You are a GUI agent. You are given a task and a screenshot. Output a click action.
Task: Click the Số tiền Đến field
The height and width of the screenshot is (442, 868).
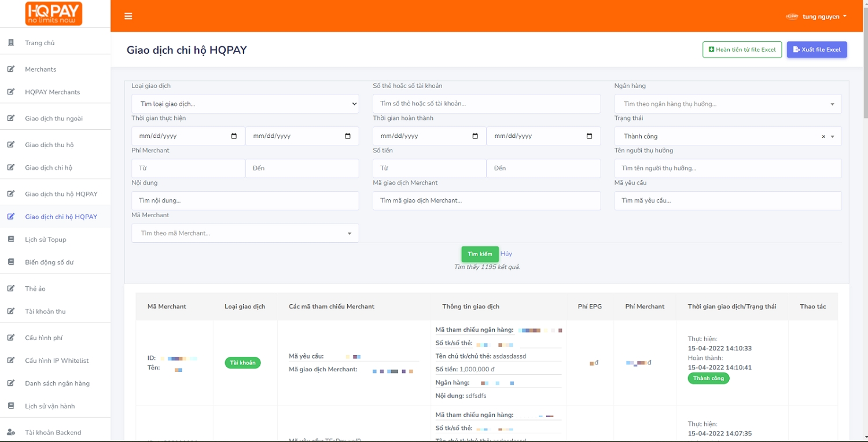pyautogui.click(x=543, y=168)
